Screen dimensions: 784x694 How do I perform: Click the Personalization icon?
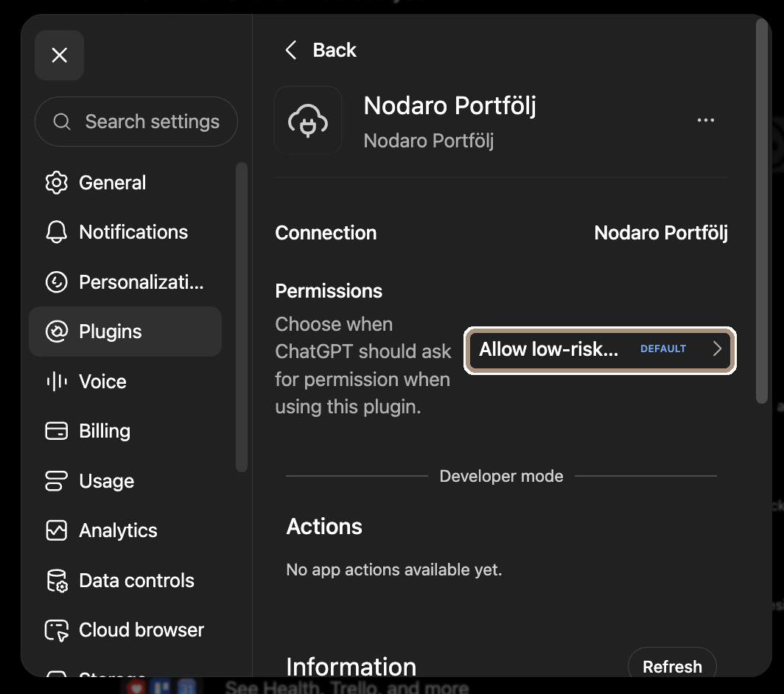[57, 282]
